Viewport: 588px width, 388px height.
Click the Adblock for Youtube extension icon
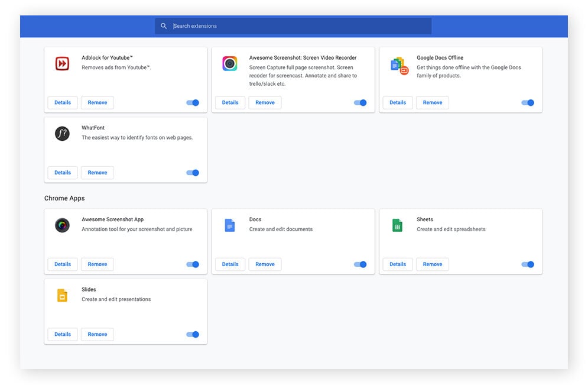tap(62, 63)
